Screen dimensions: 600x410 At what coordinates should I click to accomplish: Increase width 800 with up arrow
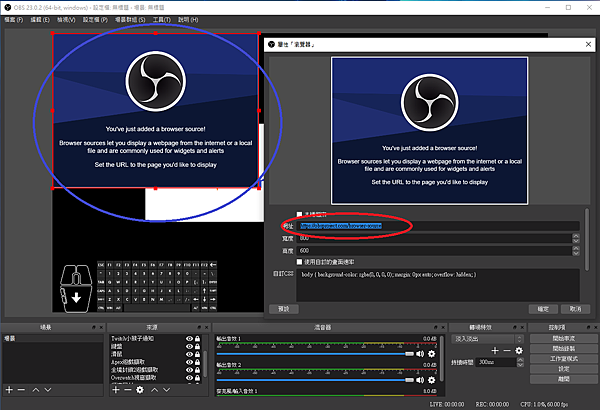click(576, 236)
